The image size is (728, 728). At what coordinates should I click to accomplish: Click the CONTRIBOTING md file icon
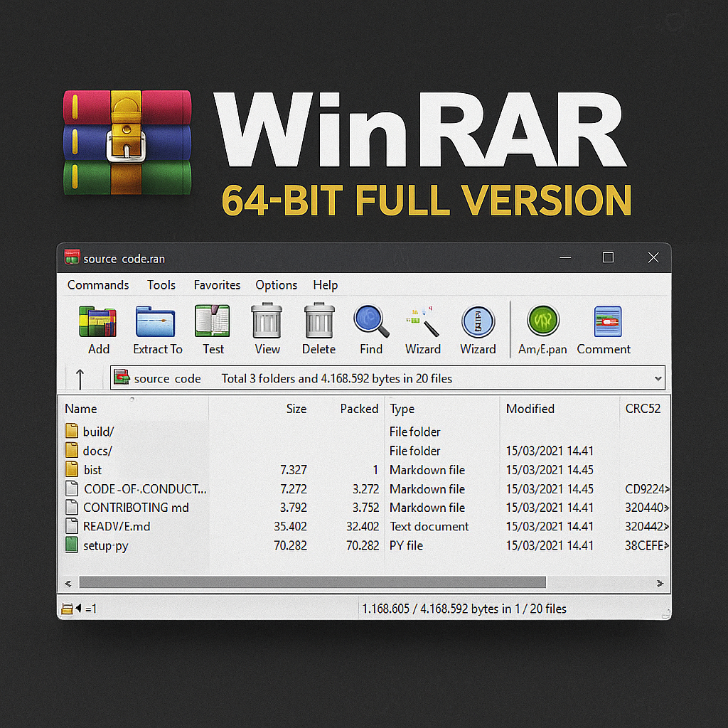coord(72,507)
